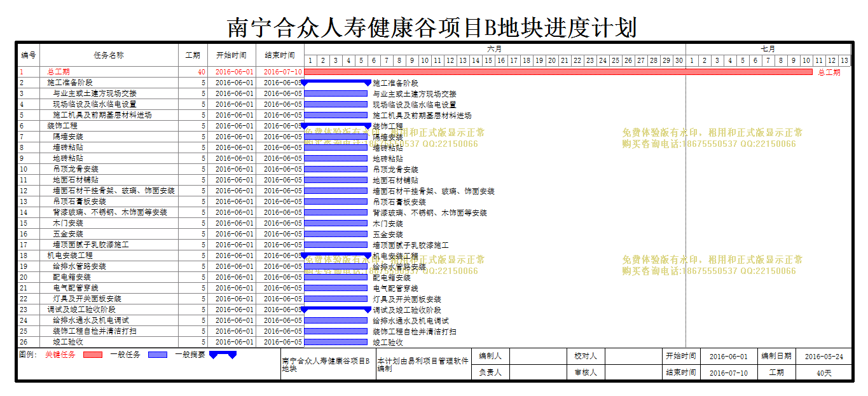868x396 pixels.
Task: Click the blue 一般任务 legend swatch
Action: (x=158, y=355)
